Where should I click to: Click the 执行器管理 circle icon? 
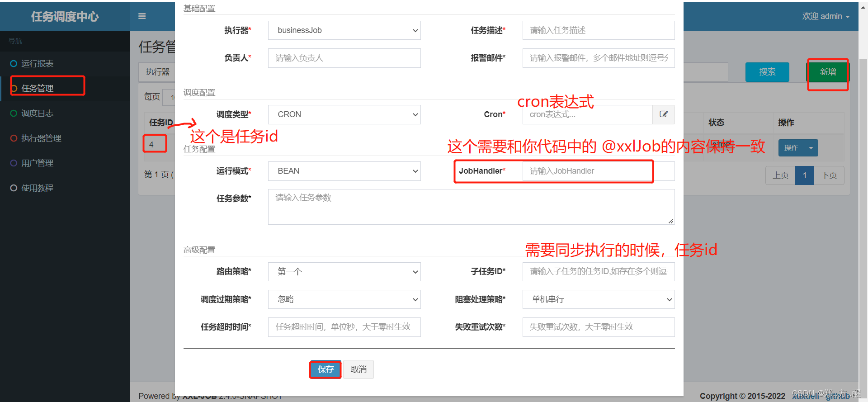pos(14,138)
